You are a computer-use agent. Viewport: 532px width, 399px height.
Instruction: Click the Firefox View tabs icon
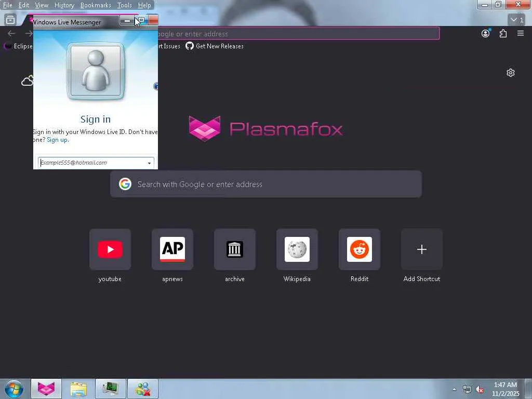coord(10,20)
